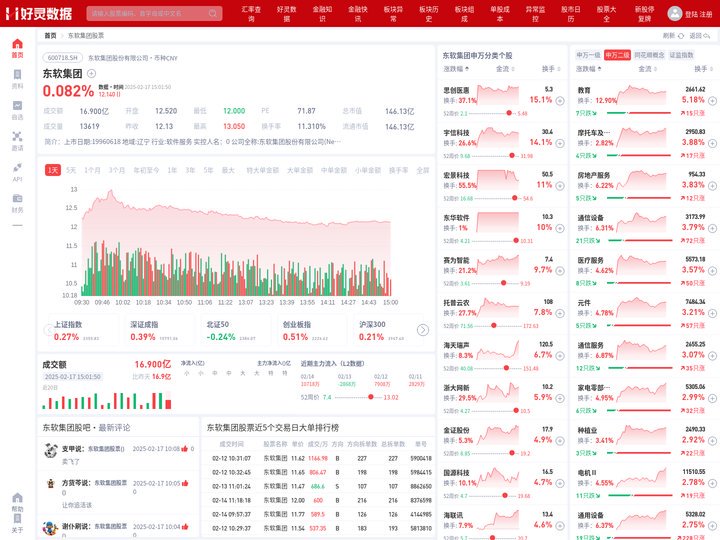Add 摩托车及 sector with its plus icon
This screenshot has height=540, width=720.
click(x=712, y=143)
